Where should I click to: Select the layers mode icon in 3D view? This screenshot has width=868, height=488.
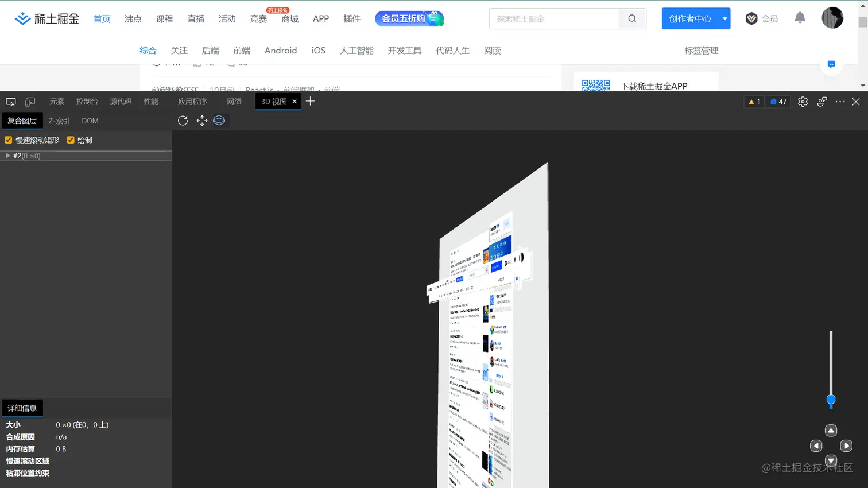219,121
